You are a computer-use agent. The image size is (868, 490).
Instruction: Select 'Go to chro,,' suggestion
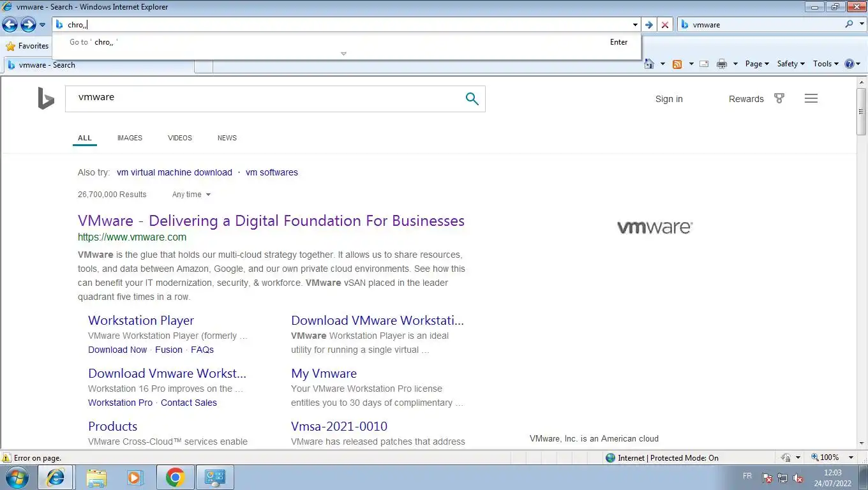347,42
